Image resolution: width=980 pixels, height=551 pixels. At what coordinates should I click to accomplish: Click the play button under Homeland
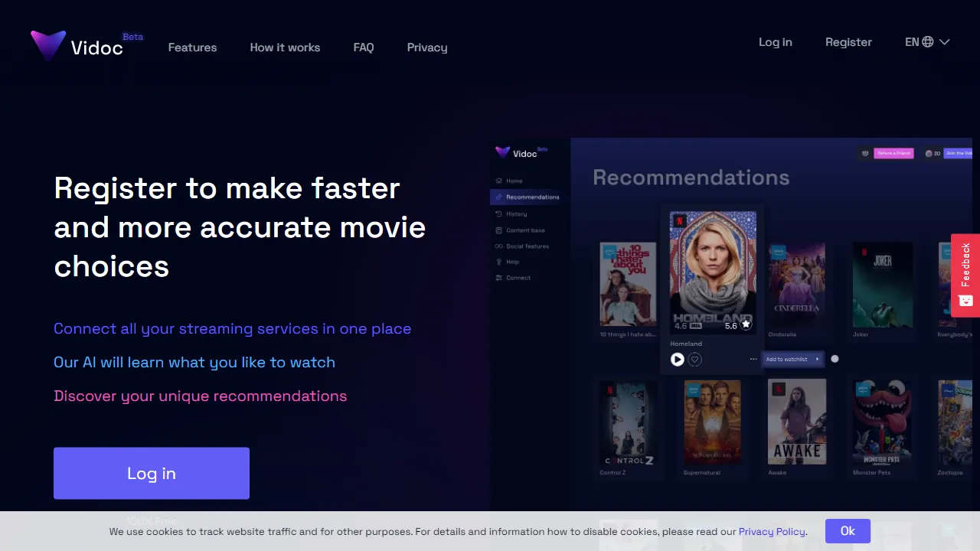click(x=677, y=359)
